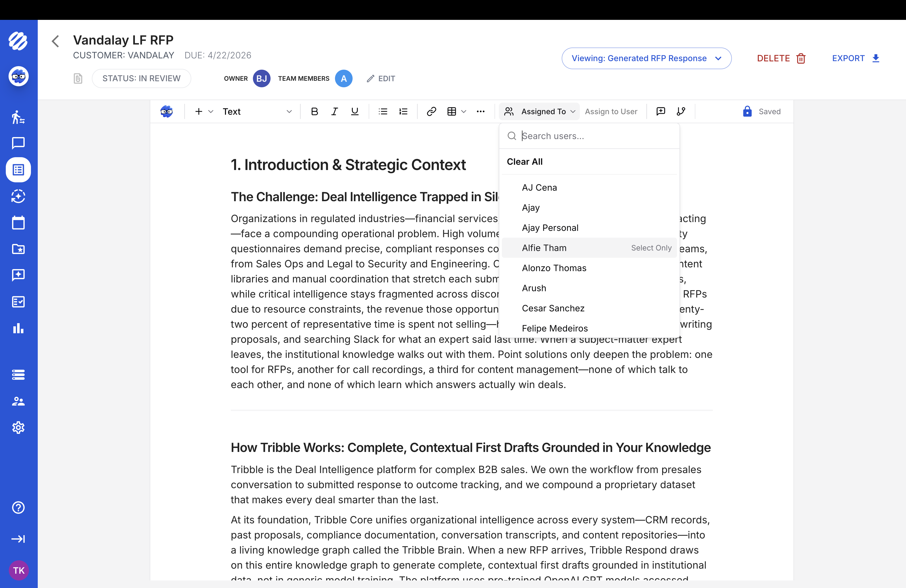Viewport: 906px width, 588px height.
Task: Open the sparkle message sidebar icon
Action: coord(18,275)
